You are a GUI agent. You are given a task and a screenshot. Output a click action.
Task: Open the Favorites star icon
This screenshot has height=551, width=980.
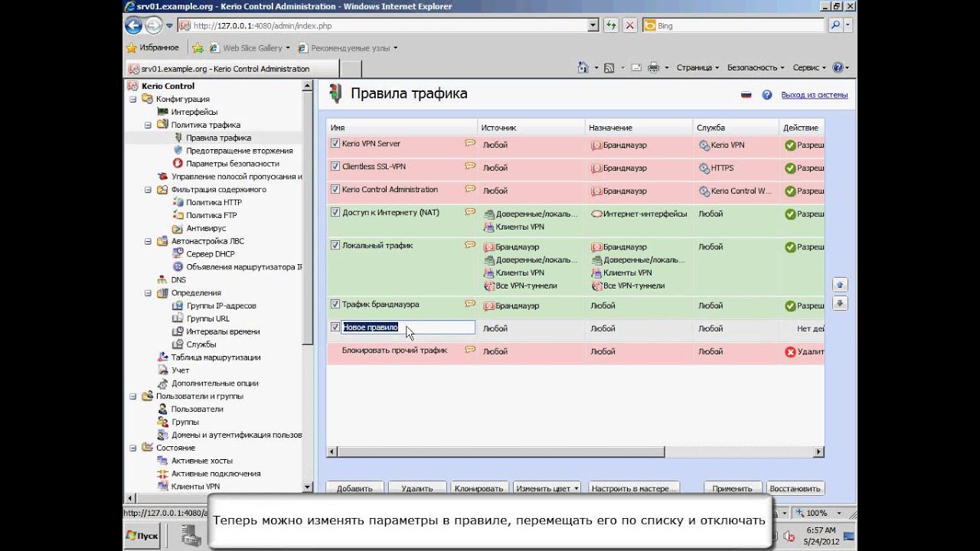click(x=133, y=47)
